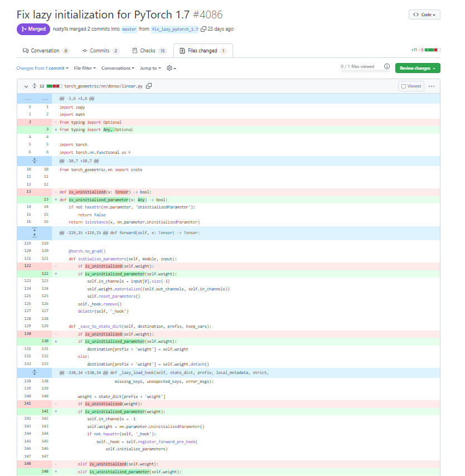Open the Code dropdown button

424,14
